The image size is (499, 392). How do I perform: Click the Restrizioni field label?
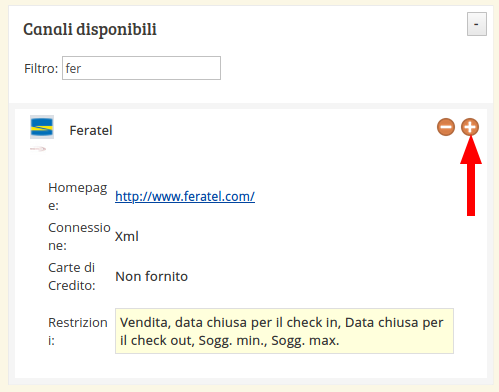pyautogui.click(x=78, y=331)
